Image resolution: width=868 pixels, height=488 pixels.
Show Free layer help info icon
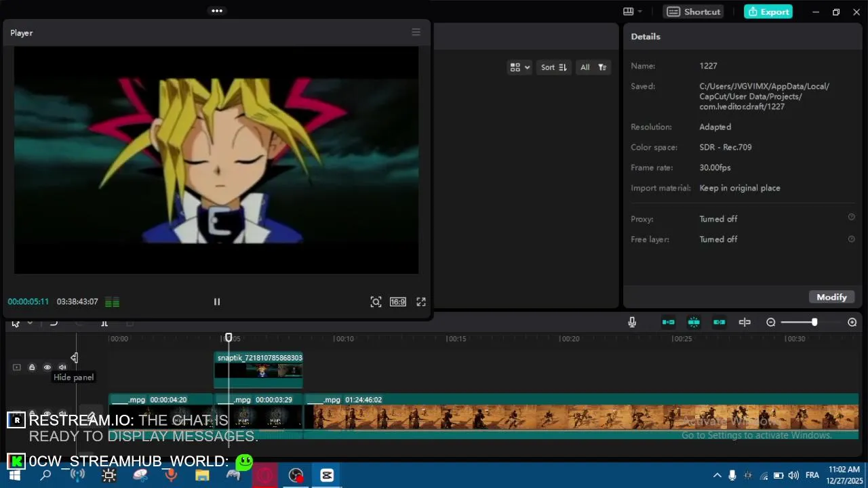852,239
